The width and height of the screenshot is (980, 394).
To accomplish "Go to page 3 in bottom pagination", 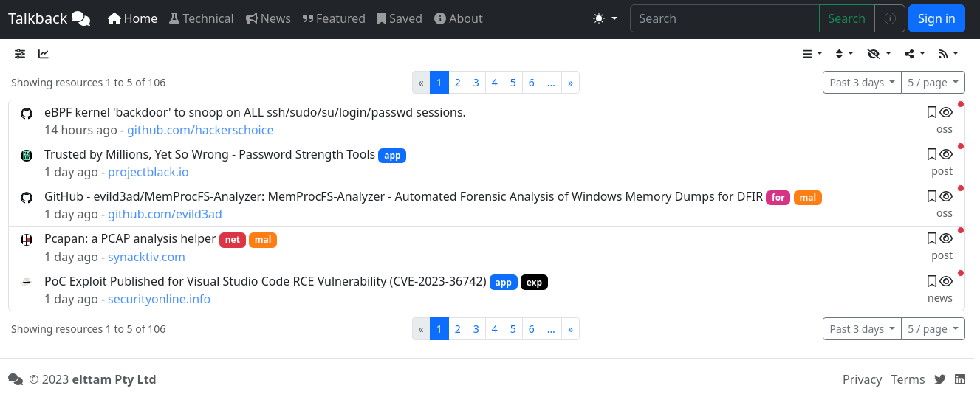I will 476,329.
